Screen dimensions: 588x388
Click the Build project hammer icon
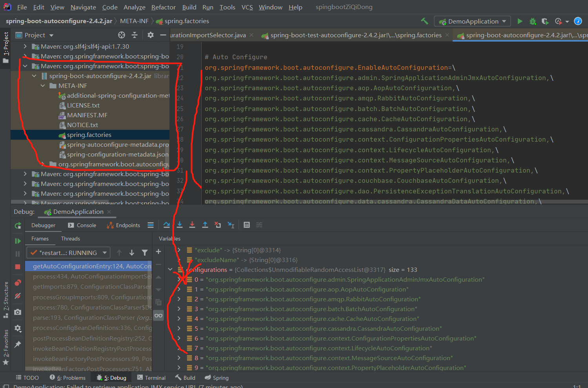coord(424,21)
